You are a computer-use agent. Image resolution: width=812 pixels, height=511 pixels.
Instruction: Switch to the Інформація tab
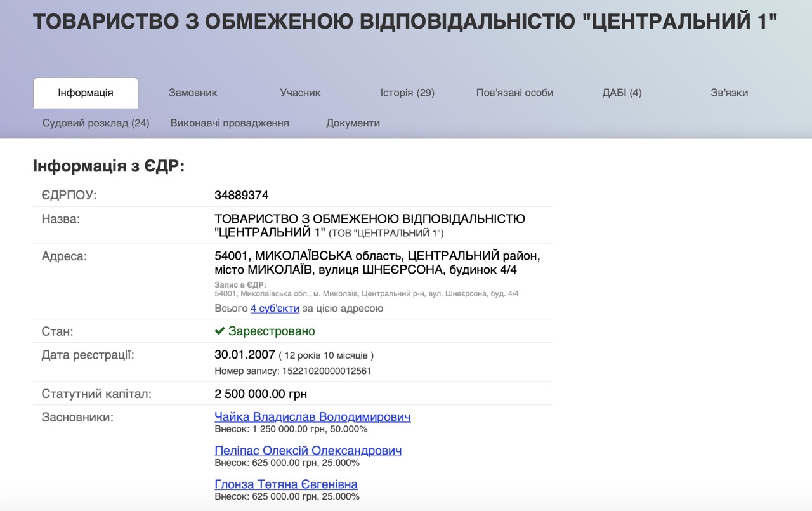[x=86, y=93]
